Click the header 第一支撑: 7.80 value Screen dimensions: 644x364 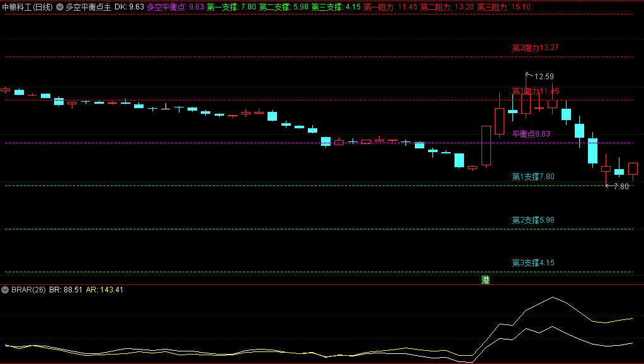pos(231,7)
